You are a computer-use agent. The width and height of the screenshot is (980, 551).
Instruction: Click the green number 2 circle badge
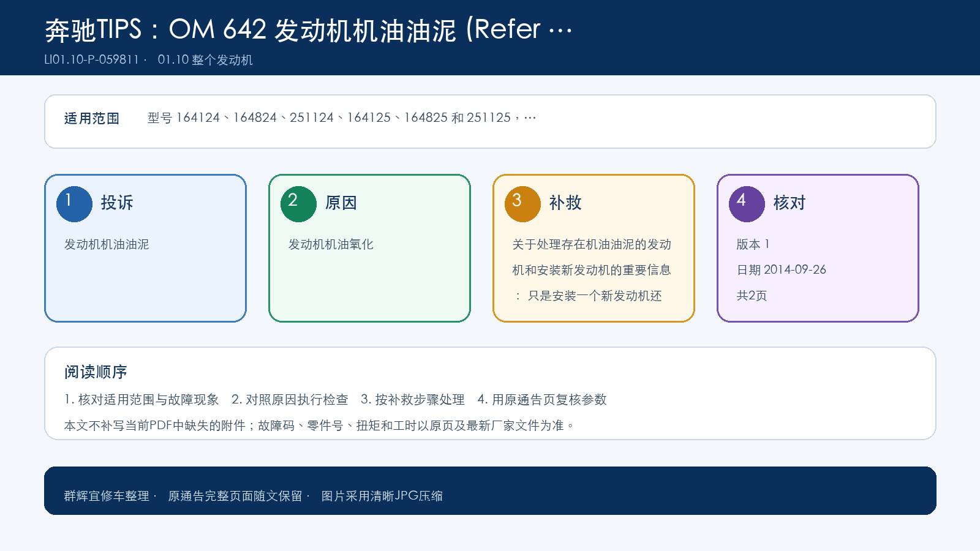[298, 204]
